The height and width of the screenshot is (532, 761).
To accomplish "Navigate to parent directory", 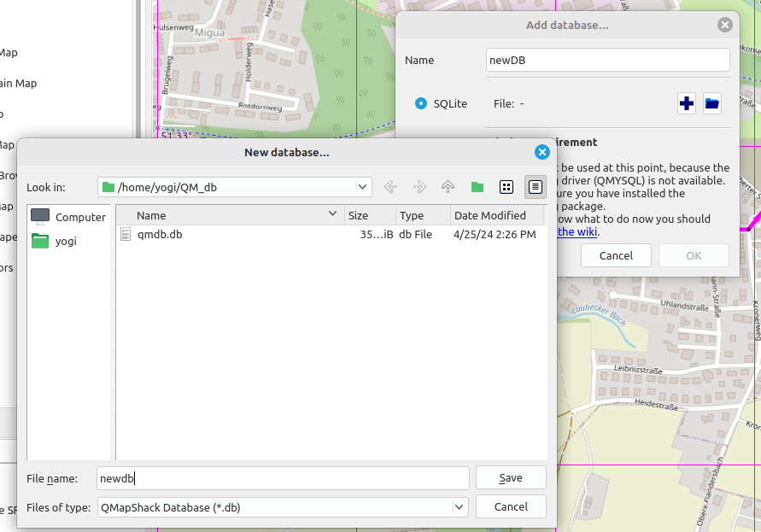I will [x=448, y=187].
